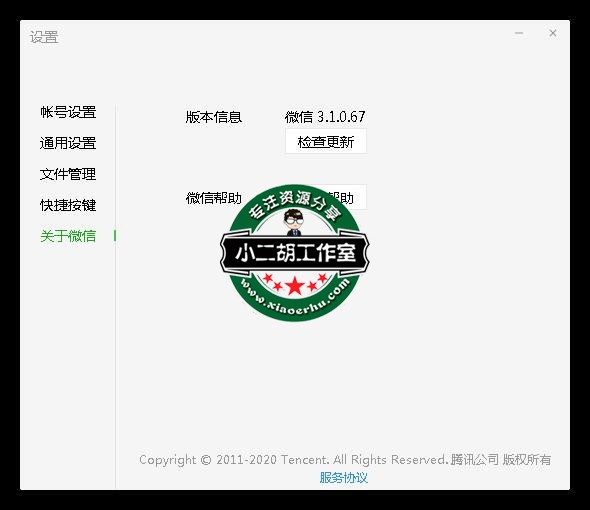Open the 帐号设置 section
This screenshot has height=510, width=590.
click(68, 112)
